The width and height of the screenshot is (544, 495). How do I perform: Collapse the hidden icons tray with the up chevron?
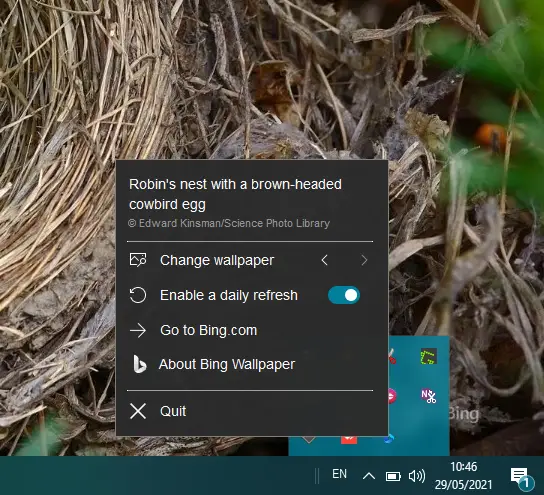[x=368, y=476]
